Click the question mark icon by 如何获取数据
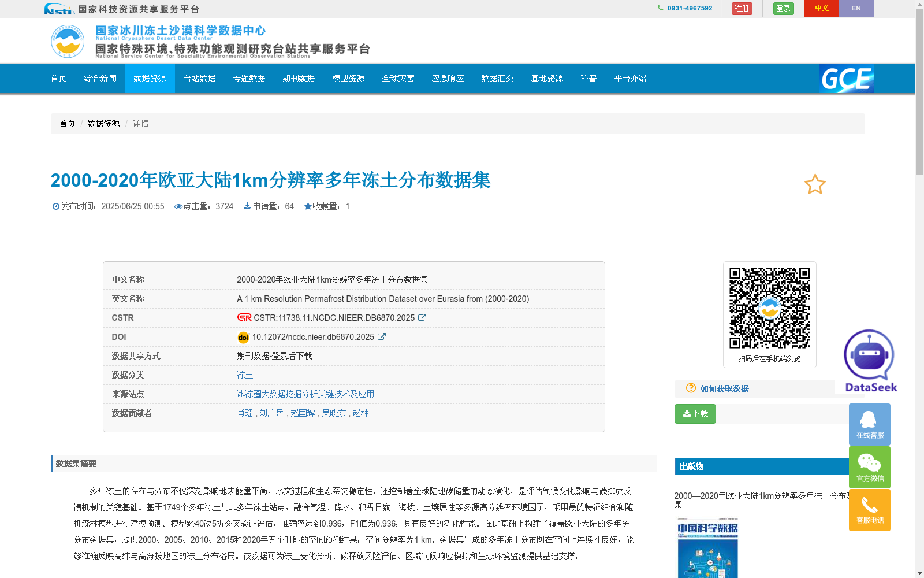 [x=691, y=388]
